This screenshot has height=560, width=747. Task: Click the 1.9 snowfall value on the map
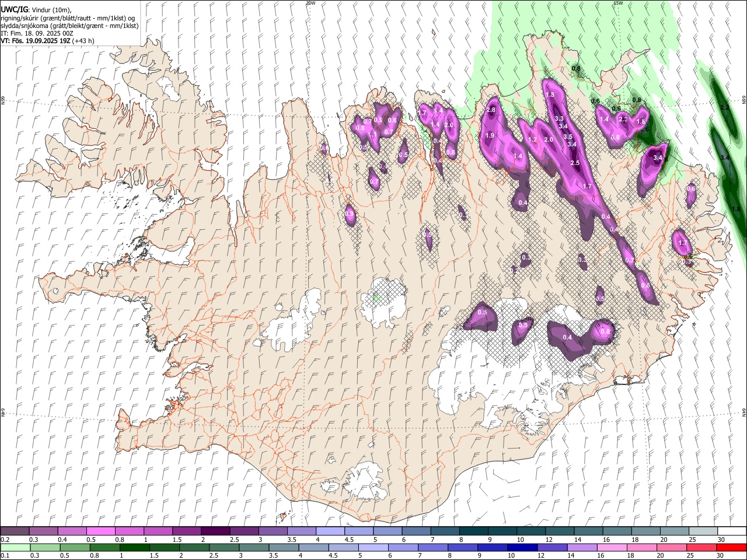[x=490, y=135]
